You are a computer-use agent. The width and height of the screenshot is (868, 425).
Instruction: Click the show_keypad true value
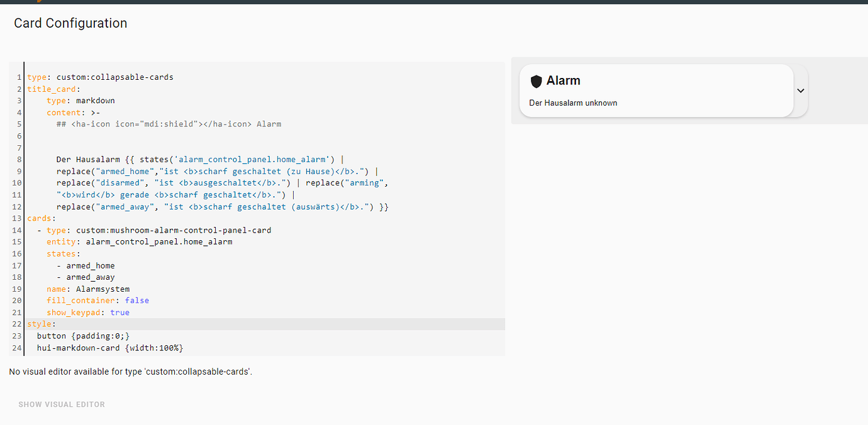[120, 312]
